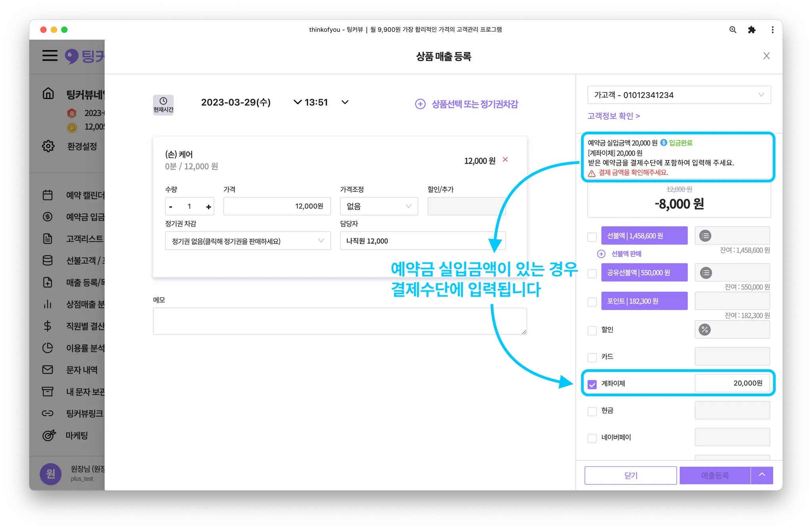Uncheck the 계좌이체 checkbox

tap(592, 384)
